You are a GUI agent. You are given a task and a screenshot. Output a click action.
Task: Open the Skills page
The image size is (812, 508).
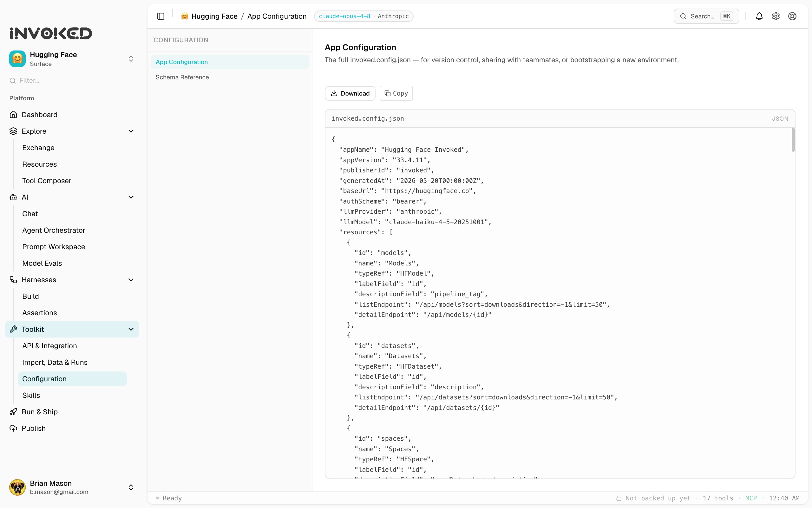click(31, 395)
